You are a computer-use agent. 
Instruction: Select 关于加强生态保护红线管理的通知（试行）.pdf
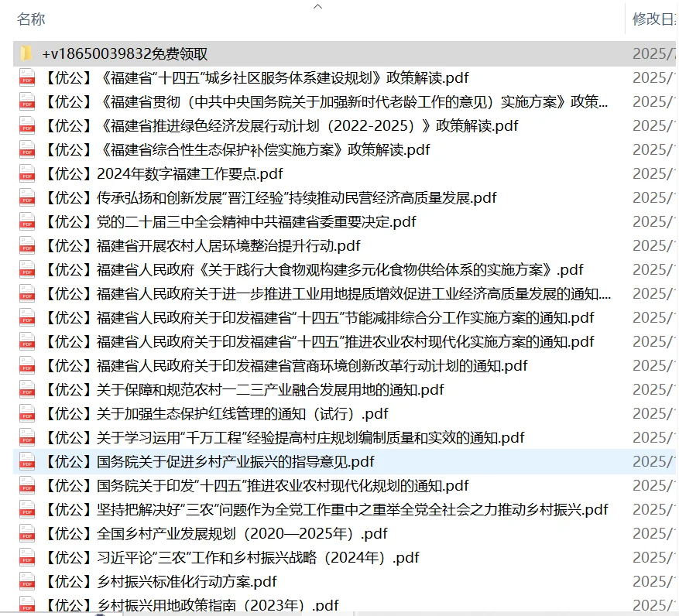(217, 414)
